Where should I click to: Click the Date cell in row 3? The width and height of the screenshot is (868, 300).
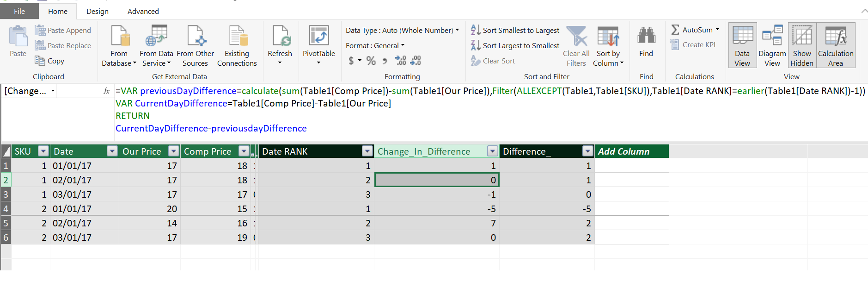[x=85, y=194]
